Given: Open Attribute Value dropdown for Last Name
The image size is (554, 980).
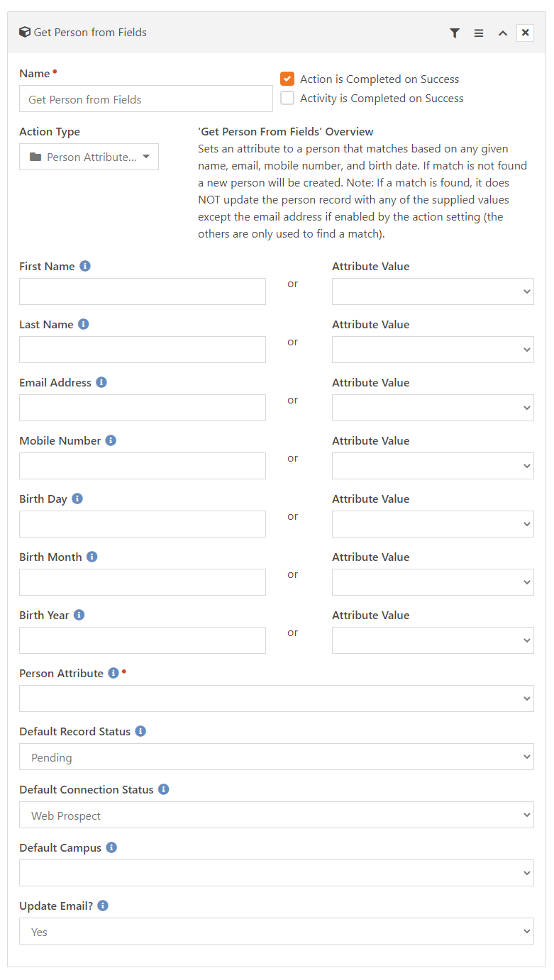Looking at the screenshot, I should pos(433,350).
